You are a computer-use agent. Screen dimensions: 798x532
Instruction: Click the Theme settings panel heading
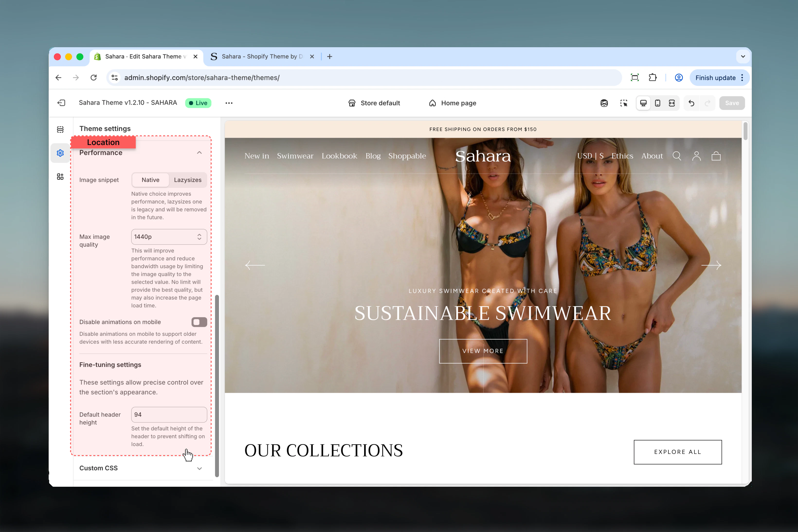105,128
